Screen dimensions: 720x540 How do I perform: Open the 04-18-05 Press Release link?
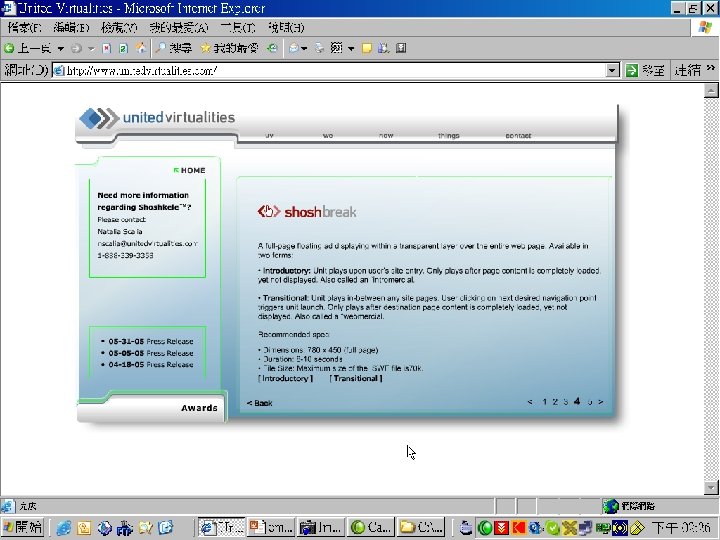pos(151,365)
